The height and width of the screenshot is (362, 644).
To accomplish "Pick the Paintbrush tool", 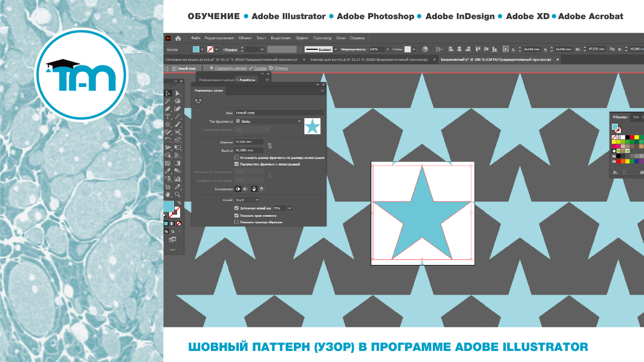I will point(178,124).
